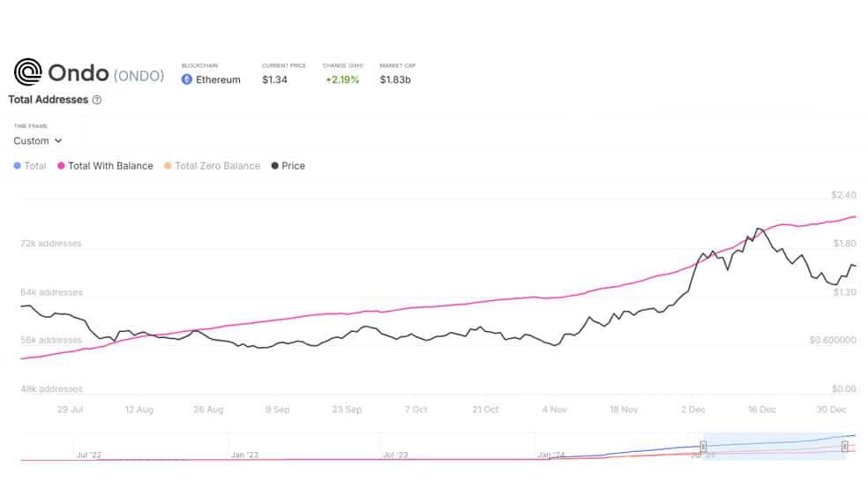Toggle the Total With Balance series
Viewport: 868px width, 489px height.
point(105,166)
